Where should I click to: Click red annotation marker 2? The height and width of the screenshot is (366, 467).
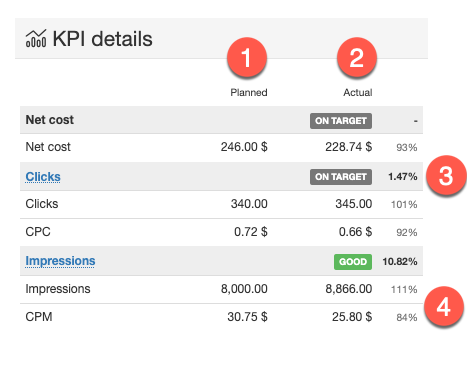pyautogui.click(x=357, y=58)
